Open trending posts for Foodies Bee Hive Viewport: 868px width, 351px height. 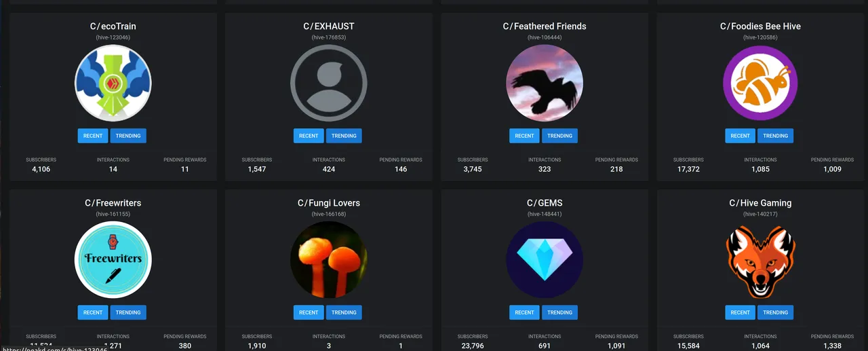pyautogui.click(x=775, y=136)
